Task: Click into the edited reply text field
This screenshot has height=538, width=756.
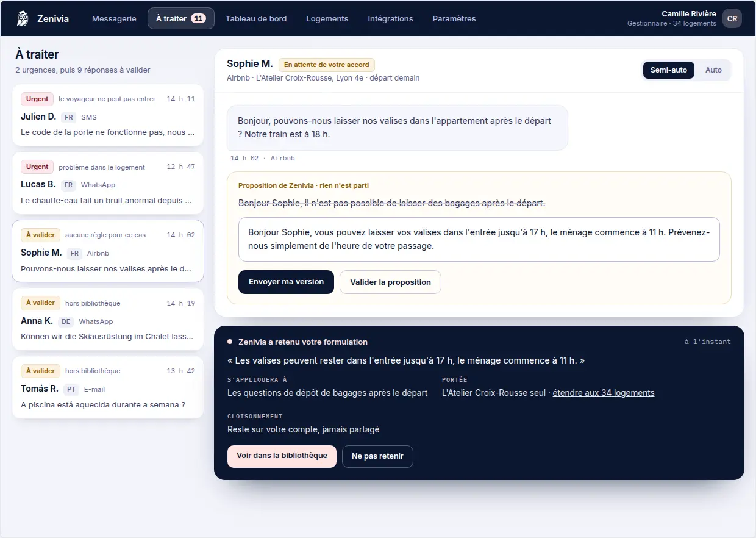Action: tap(479, 239)
